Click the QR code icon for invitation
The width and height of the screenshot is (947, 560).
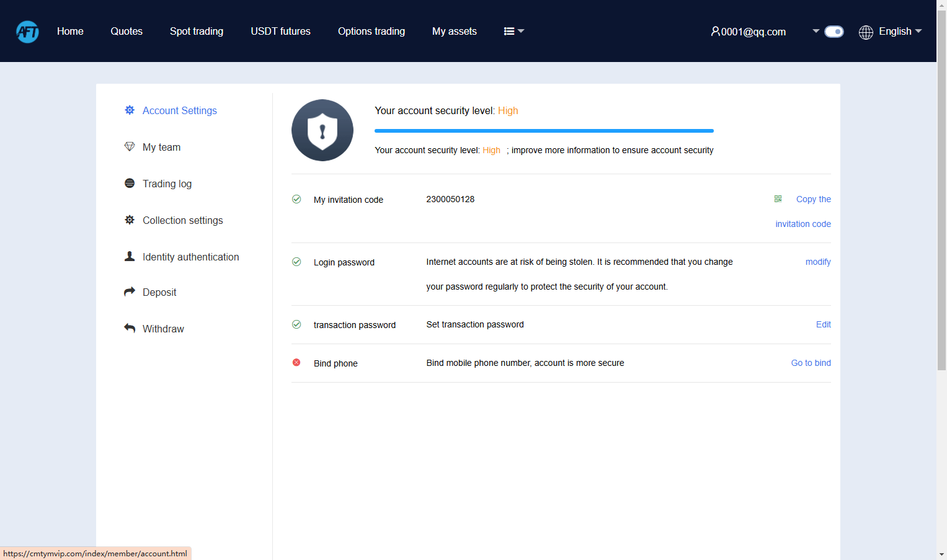778,199
